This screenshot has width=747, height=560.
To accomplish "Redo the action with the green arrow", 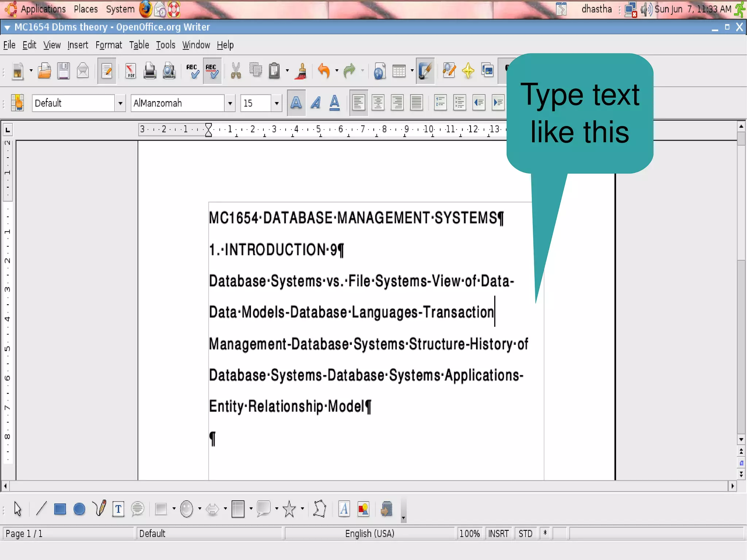I will (349, 71).
